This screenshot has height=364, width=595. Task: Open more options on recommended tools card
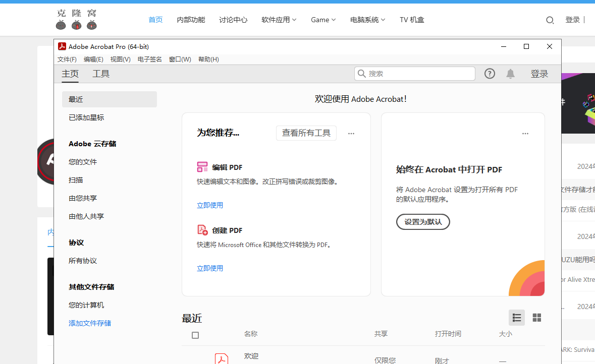351,134
